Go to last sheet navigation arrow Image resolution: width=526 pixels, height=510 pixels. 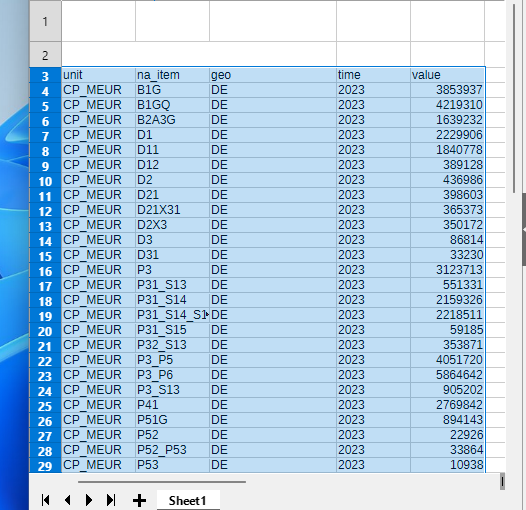pyautogui.click(x=111, y=500)
